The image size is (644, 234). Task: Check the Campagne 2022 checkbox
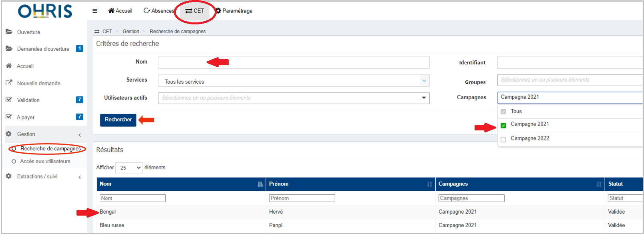(x=503, y=139)
